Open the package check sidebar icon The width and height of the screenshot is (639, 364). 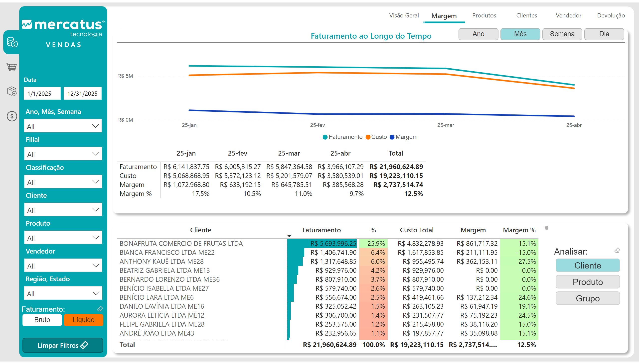[12, 91]
